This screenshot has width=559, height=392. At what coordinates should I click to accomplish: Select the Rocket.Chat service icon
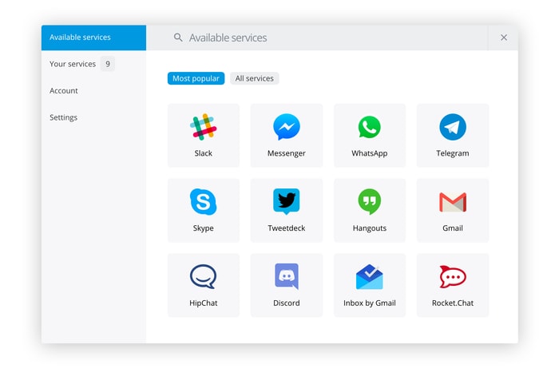pyautogui.click(x=452, y=277)
